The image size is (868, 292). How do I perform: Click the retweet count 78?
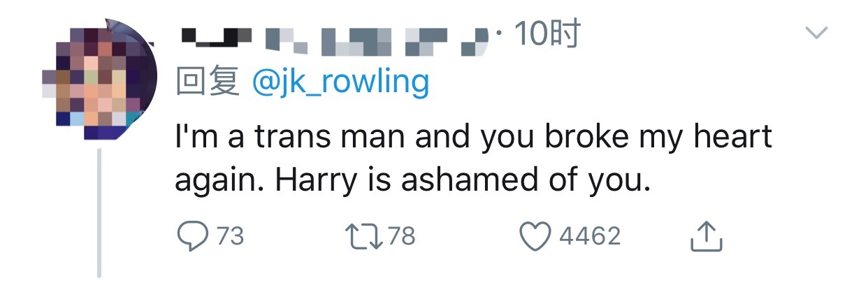pos(401,236)
